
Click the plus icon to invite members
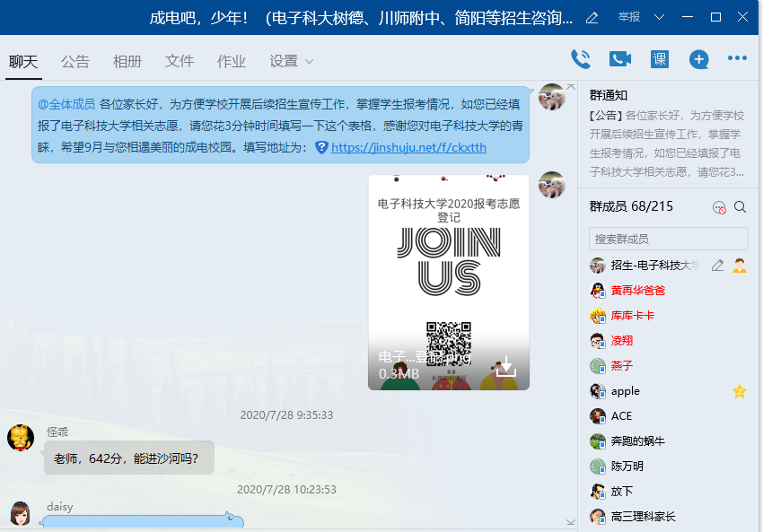(x=698, y=59)
